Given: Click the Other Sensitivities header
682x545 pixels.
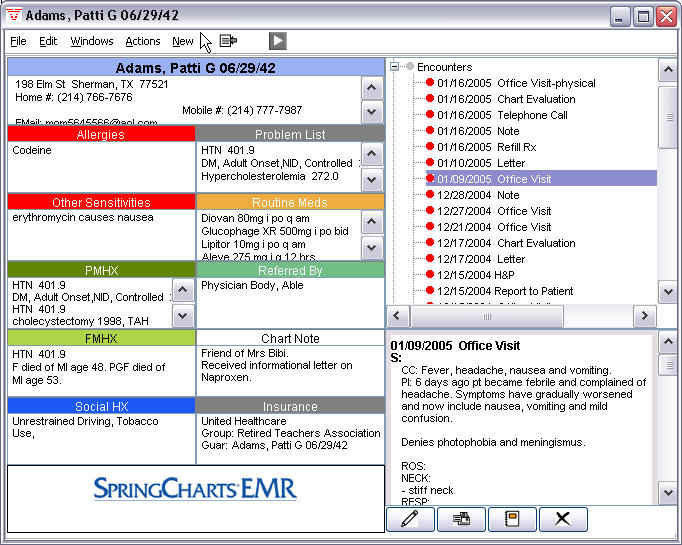Looking at the screenshot, I should pos(101,202).
